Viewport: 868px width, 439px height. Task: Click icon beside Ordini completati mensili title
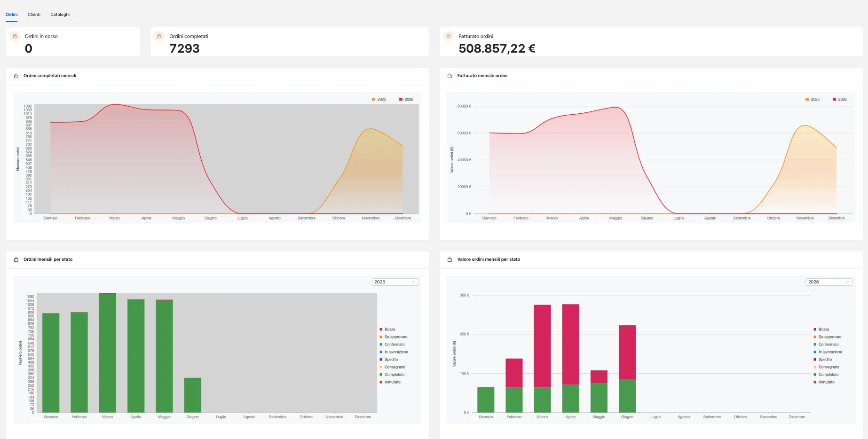point(16,76)
